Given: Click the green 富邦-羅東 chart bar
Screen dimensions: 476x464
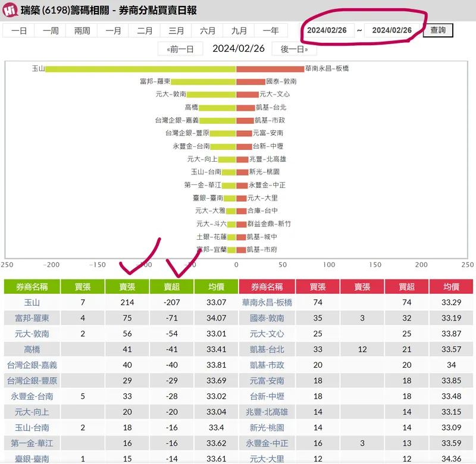Looking at the screenshot, I should [x=203, y=81].
